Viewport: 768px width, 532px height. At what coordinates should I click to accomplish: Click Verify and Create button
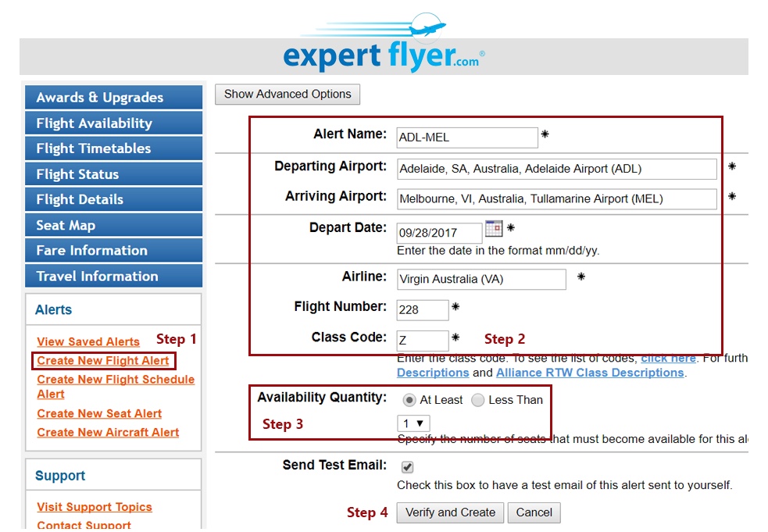(450, 512)
